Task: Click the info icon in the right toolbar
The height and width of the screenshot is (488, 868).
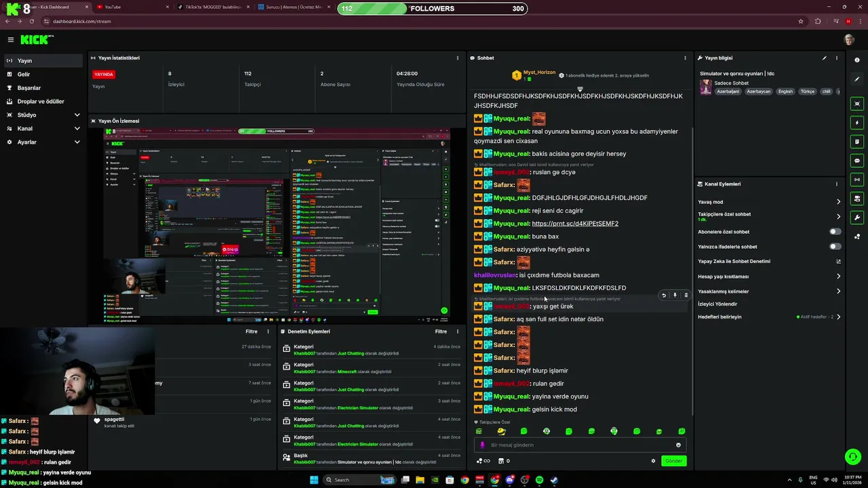Action: click(857, 60)
